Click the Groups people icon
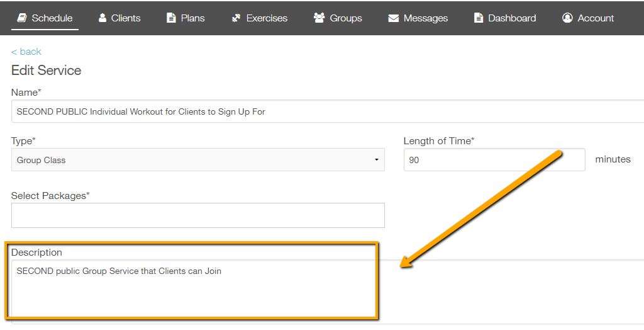644x330 pixels. [319, 18]
